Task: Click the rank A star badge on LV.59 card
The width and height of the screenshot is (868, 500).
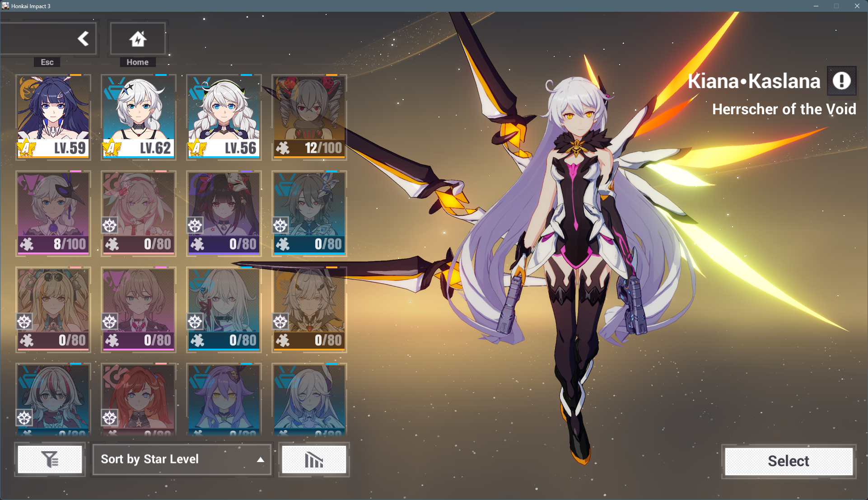Action: [x=26, y=148]
